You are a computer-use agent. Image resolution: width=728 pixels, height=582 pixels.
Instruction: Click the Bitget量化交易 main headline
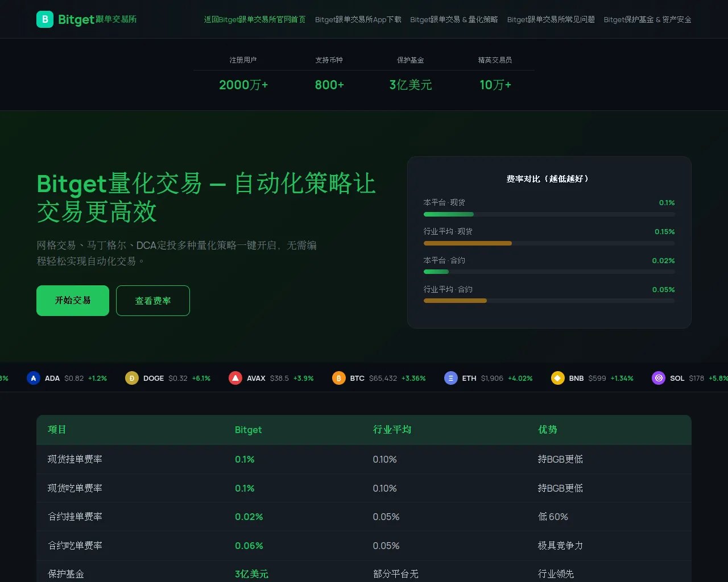click(206, 198)
